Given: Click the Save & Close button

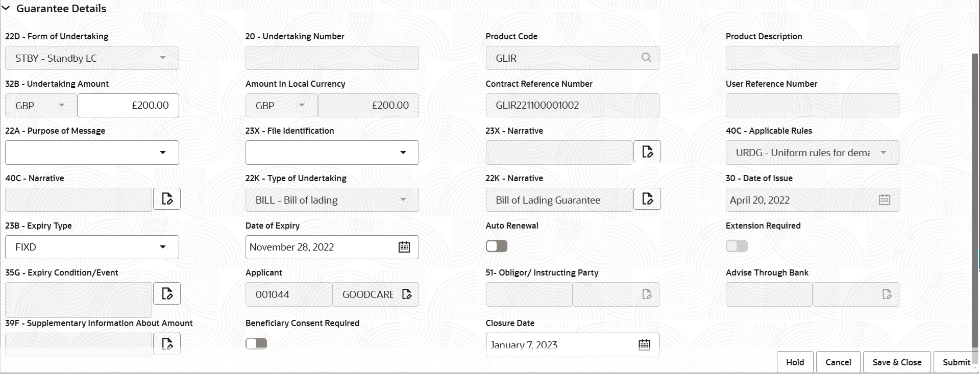Looking at the screenshot, I should point(897,362).
